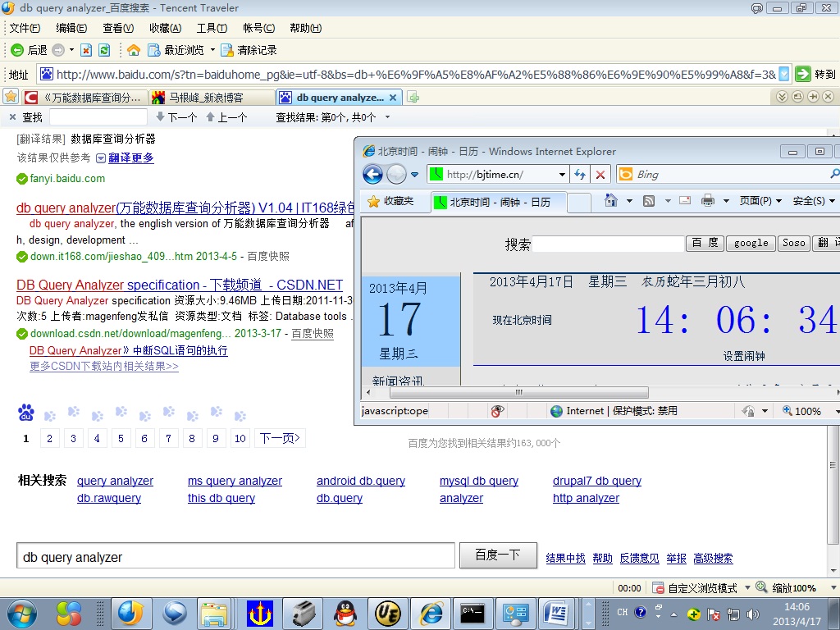840x630 pixels.
Task: Open the command prompt taskbar icon
Action: point(473,614)
